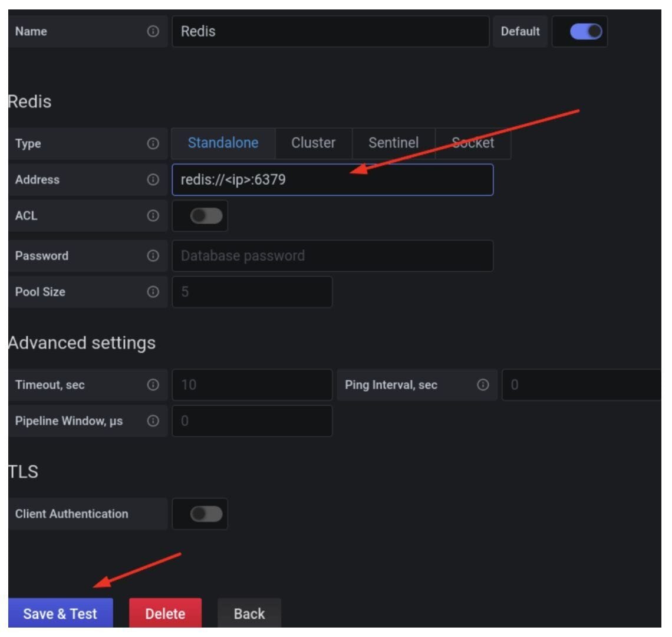This screenshot has height=637, width=672.
Task: Open the Type field tooltip icon
Action: [153, 142]
